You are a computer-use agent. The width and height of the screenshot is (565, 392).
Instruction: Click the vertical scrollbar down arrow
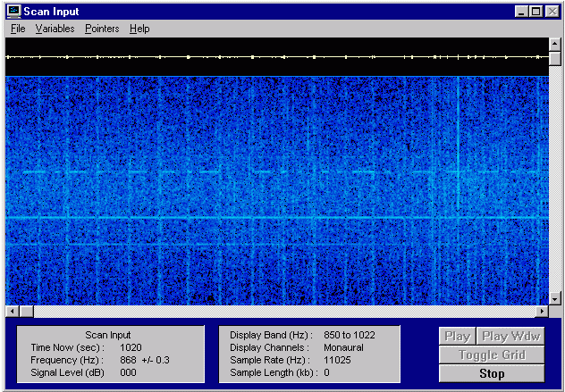tap(554, 299)
